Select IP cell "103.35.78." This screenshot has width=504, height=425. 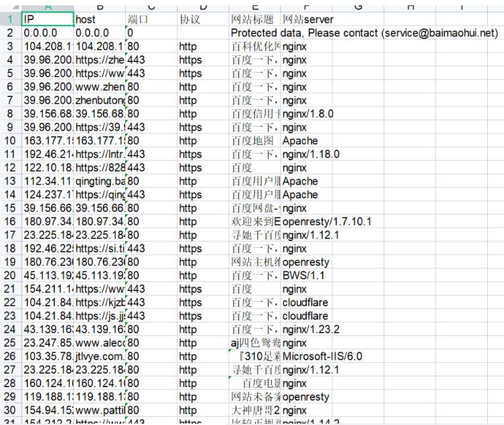48,357
